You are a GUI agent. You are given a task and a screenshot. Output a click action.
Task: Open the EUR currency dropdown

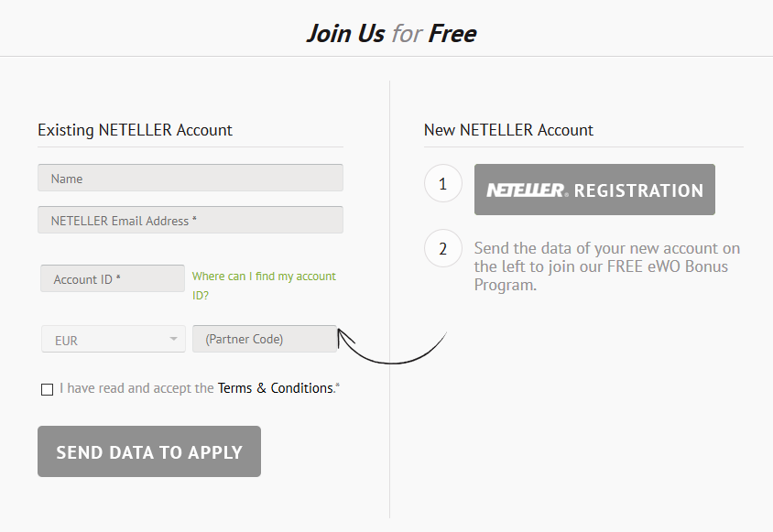pyautogui.click(x=114, y=339)
